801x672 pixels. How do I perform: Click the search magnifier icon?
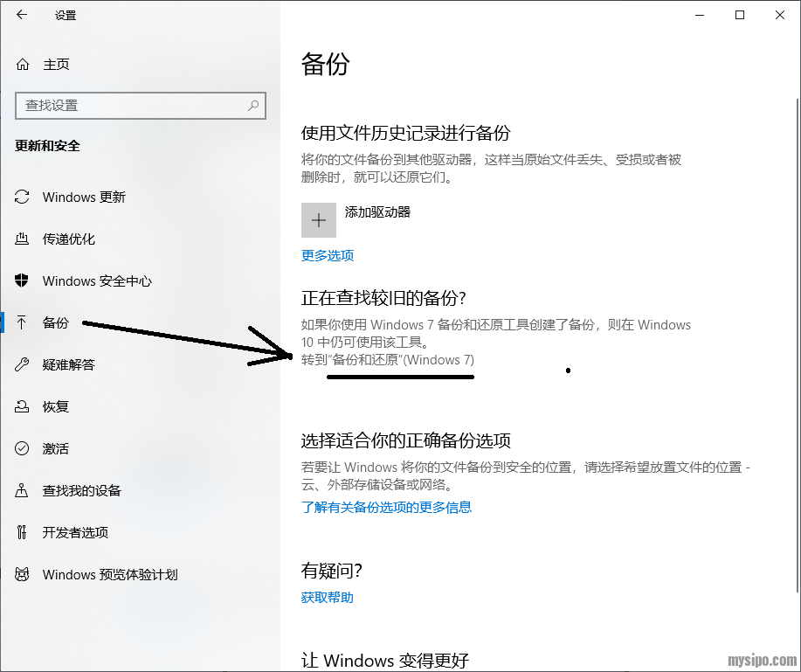click(253, 106)
